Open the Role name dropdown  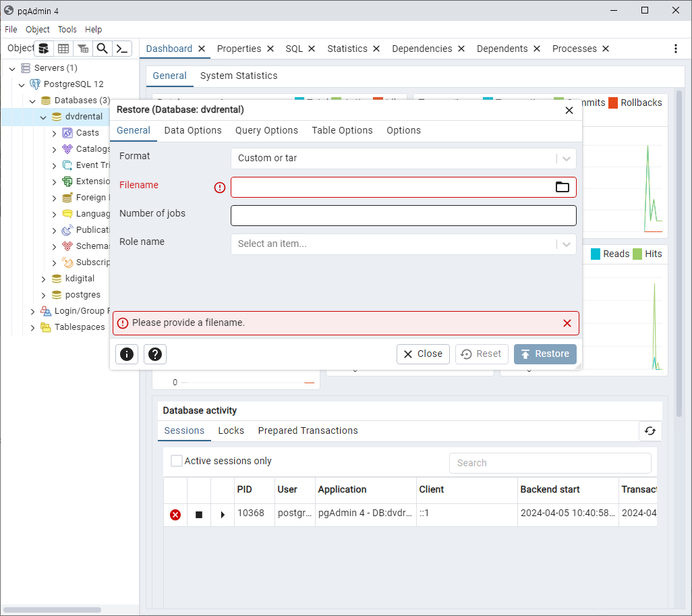[x=403, y=244]
